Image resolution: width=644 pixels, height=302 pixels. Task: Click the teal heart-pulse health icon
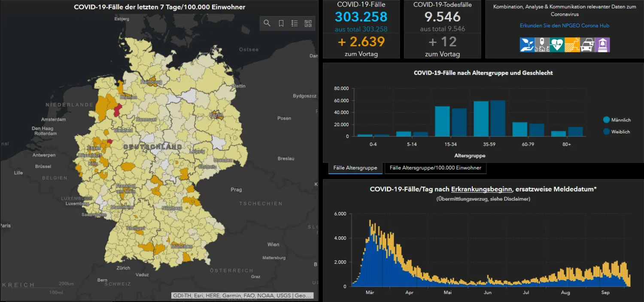coord(557,45)
